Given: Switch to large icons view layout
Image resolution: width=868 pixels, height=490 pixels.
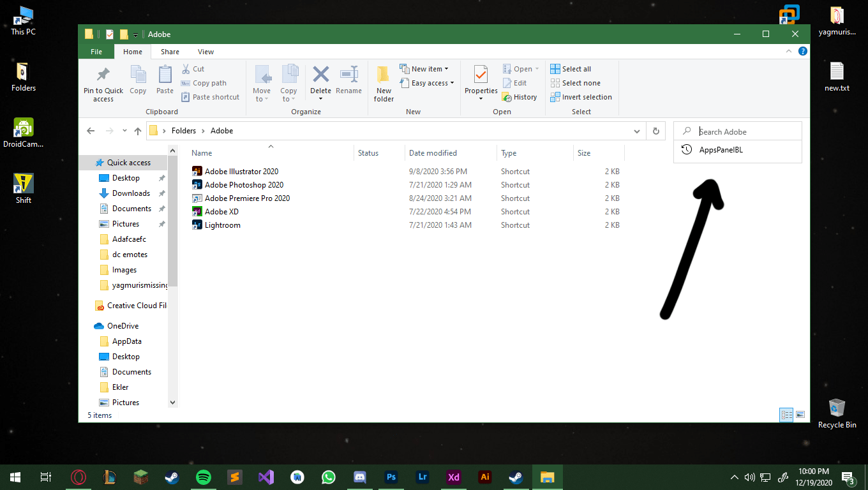Looking at the screenshot, I should pyautogui.click(x=800, y=415).
